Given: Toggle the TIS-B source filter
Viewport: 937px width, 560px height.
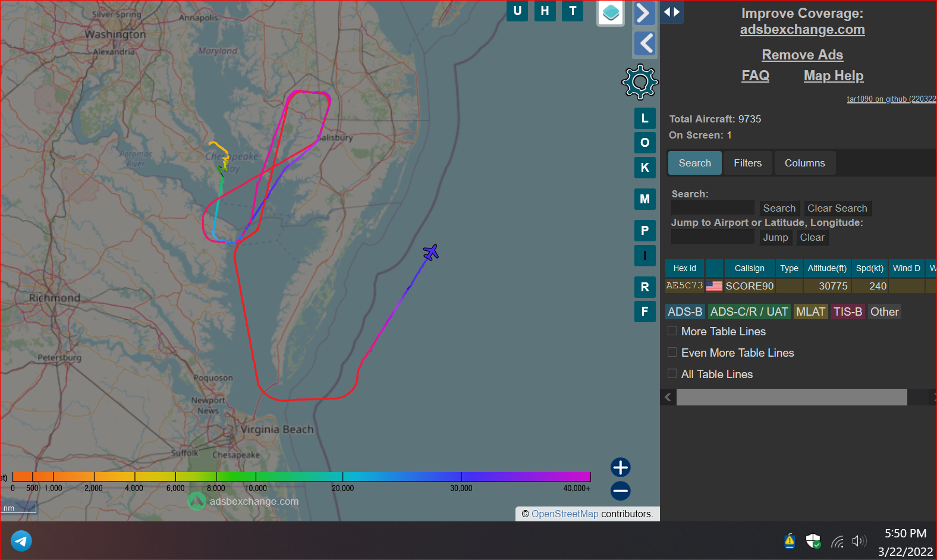Looking at the screenshot, I should tap(848, 312).
